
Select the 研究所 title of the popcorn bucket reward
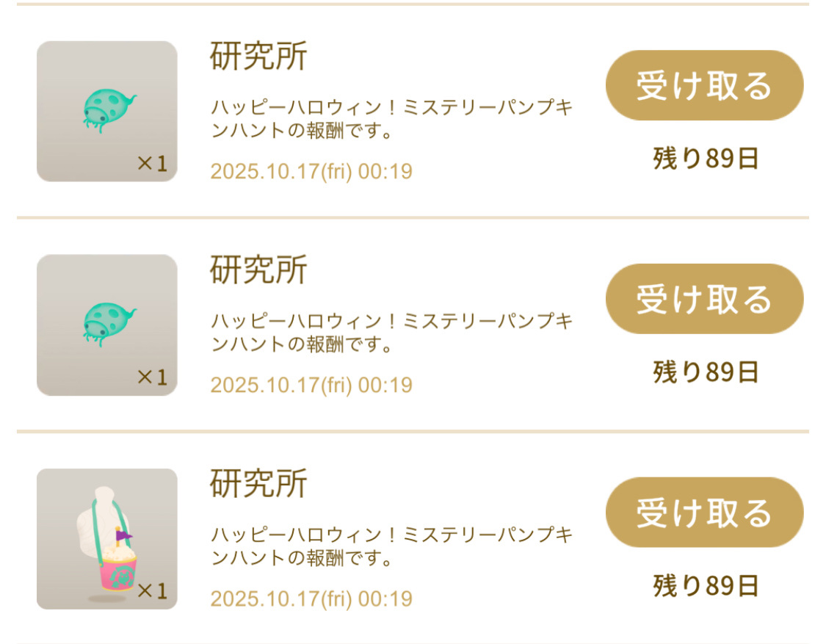258,484
